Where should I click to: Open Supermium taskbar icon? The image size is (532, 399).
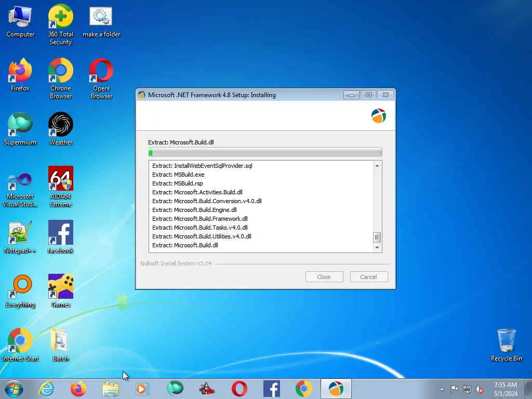tap(175, 389)
